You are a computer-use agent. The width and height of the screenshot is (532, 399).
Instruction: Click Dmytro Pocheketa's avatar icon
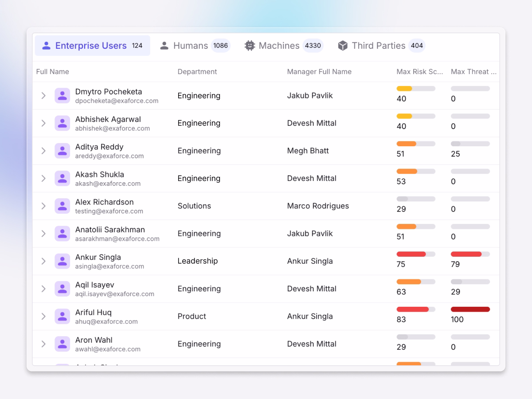click(x=62, y=95)
